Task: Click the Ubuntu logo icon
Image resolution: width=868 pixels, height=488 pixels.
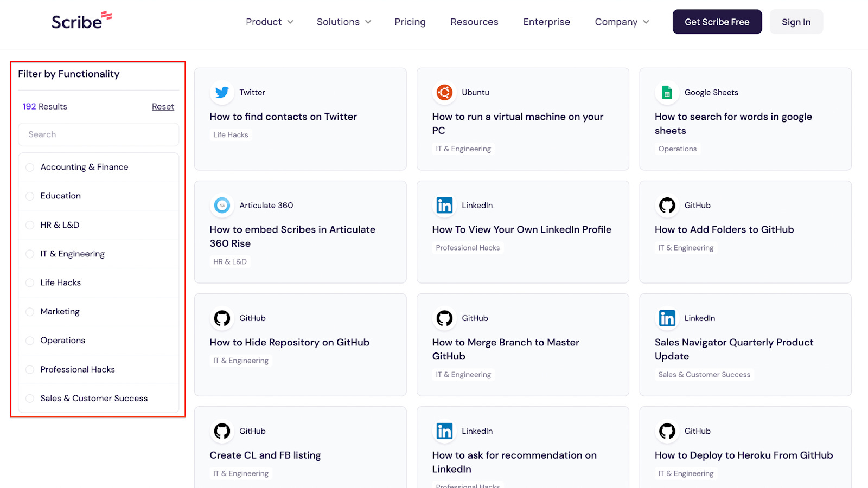Action: coord(444,93)
